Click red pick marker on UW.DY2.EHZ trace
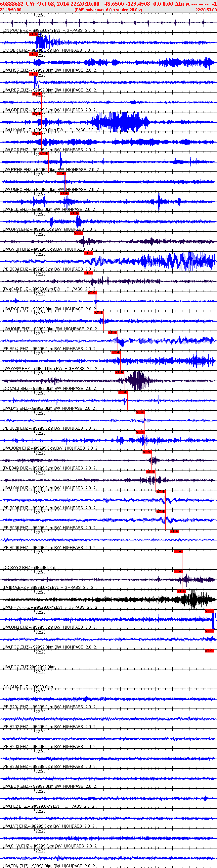Image resolution: width=217 pixels, height=868 pixels. coord(123,392)
